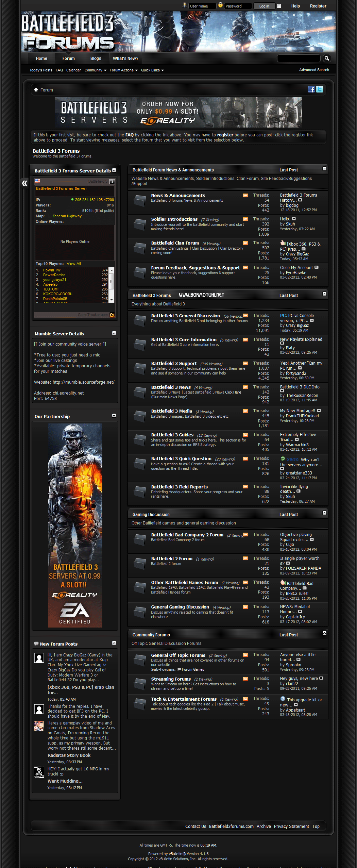The image size is (357, 868).
Task: Open the Battlefield 3 General Discussion forum
Action: pos(185,316)
